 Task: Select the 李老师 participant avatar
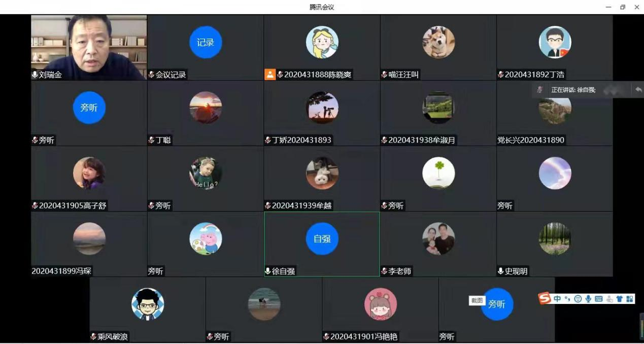(x=438, y=238)
